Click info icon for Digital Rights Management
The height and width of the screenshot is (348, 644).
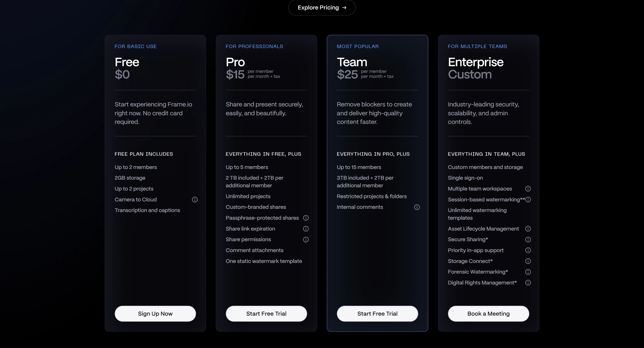[528, 283]
